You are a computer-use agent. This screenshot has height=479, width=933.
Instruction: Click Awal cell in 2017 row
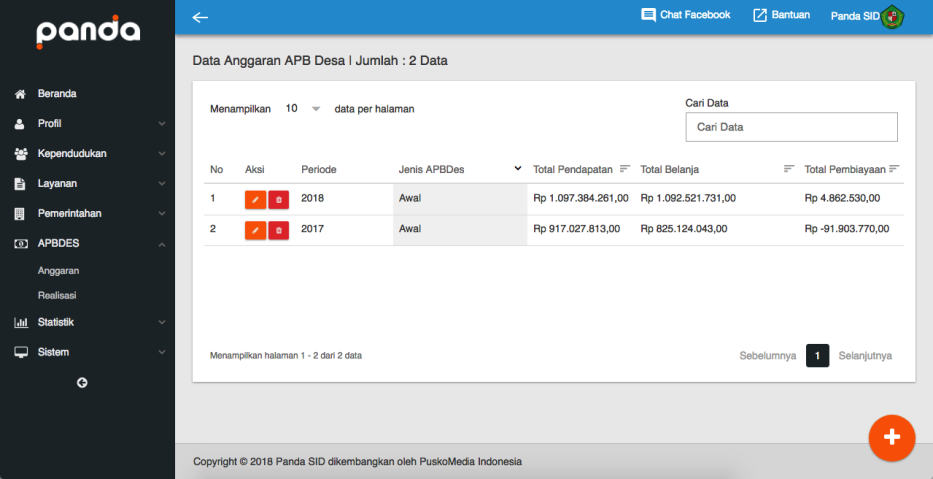pos(460,230)
